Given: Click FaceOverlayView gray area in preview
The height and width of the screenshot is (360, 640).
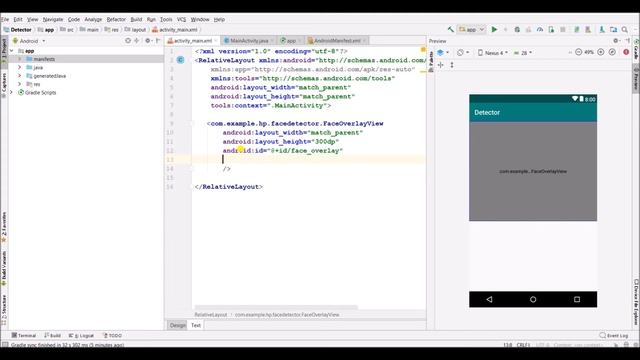Looking at the screenshot, I should [x=533, y=171].
